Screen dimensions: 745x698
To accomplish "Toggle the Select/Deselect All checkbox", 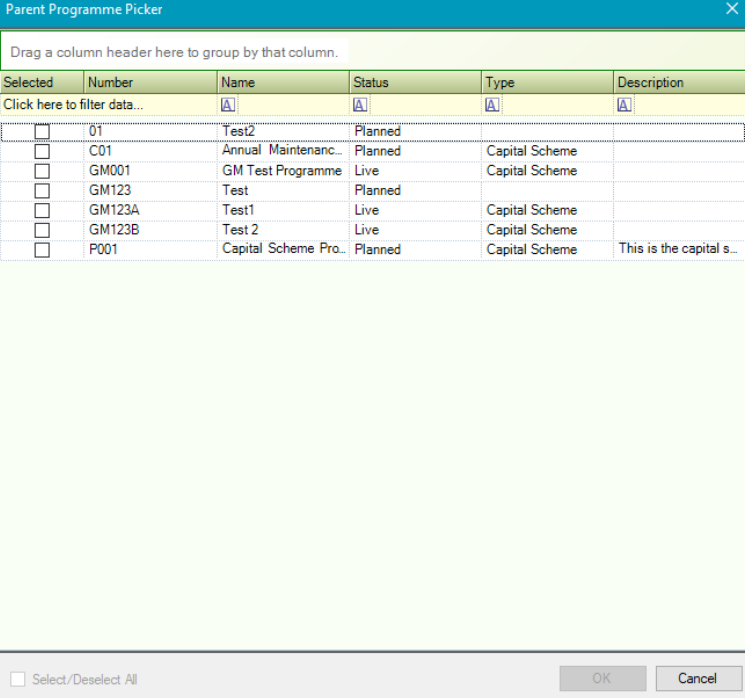I will tap(18, 679).
